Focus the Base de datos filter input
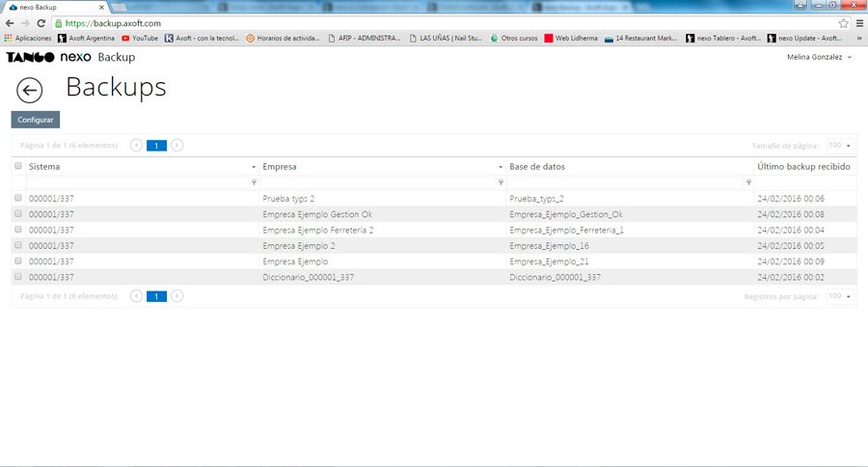Screen dimensions: 868x467 pyautogui.click(x=626, y=182)
